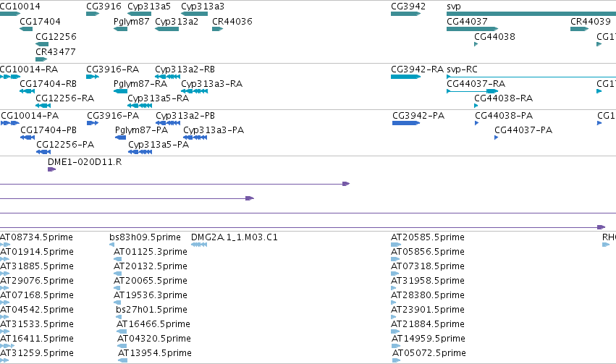Viewport: 616px width, 364px height.
Task: Click the AT16466.5prime EST label
Action: [x=153, y=325]
